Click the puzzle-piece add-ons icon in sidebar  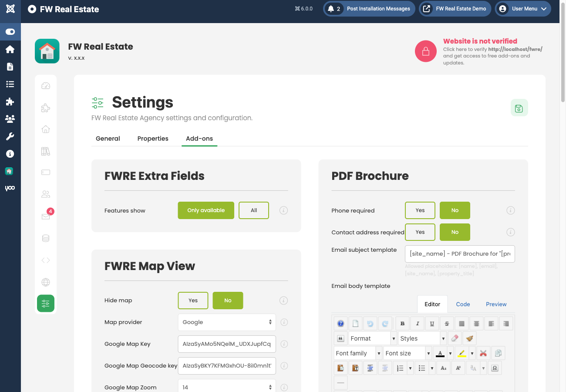point(10,102)
